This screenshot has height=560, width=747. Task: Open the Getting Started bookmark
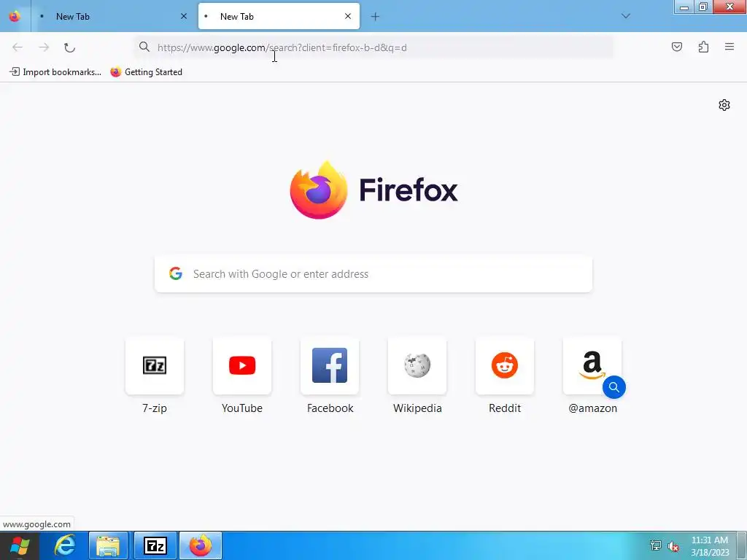tap(146, 72)
